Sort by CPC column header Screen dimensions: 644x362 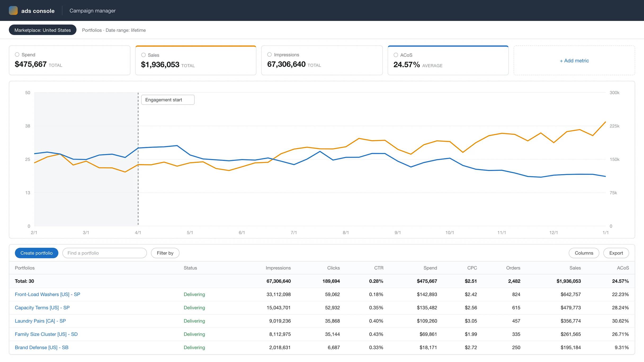(472, 268)
